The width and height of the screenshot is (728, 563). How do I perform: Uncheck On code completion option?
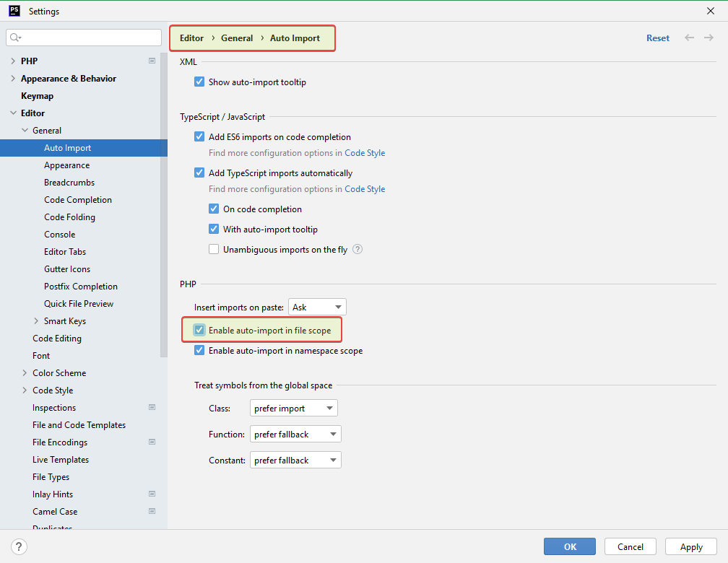tap(214, 209)
